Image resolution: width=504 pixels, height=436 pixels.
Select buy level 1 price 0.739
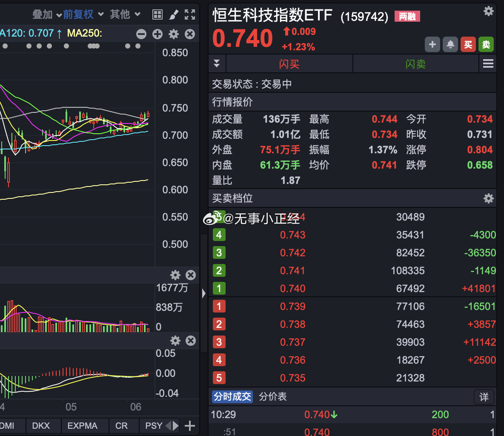pyautogui.click(x=292, y=307)
